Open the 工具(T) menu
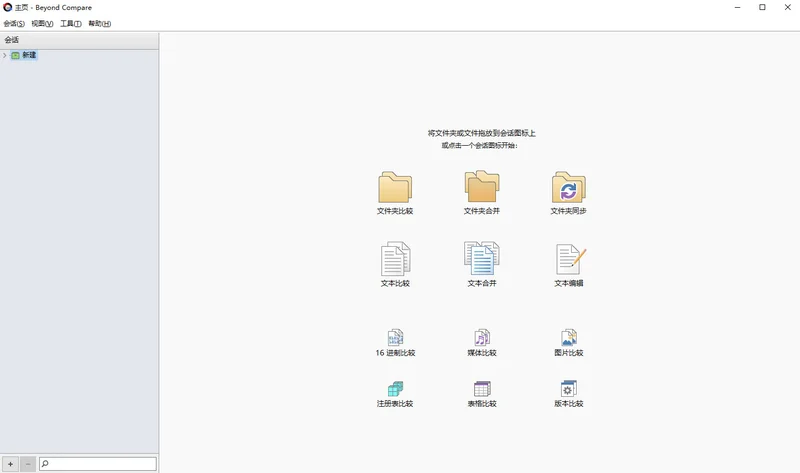The image size is (800, 473). 71,23
